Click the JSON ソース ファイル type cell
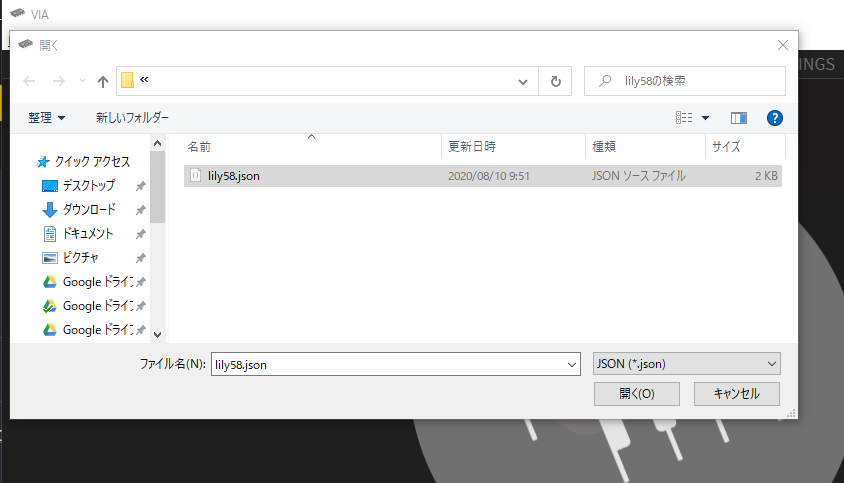The width and height of the screenshot is (844, 483). pos(638,176)
